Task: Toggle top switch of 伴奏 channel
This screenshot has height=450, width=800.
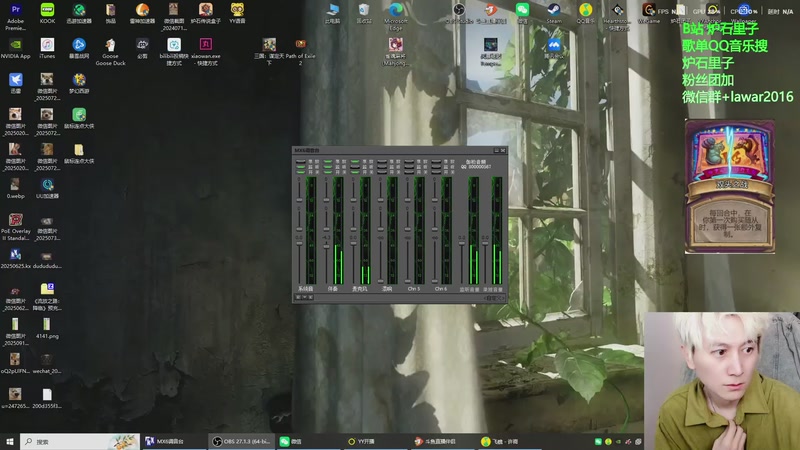Action: click(328, 161)
